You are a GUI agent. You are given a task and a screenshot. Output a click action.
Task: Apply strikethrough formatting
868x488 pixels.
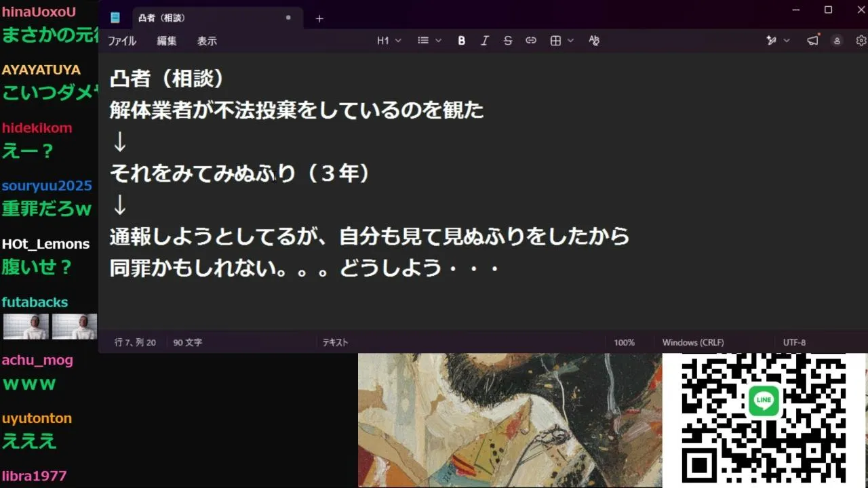(507, 41)
